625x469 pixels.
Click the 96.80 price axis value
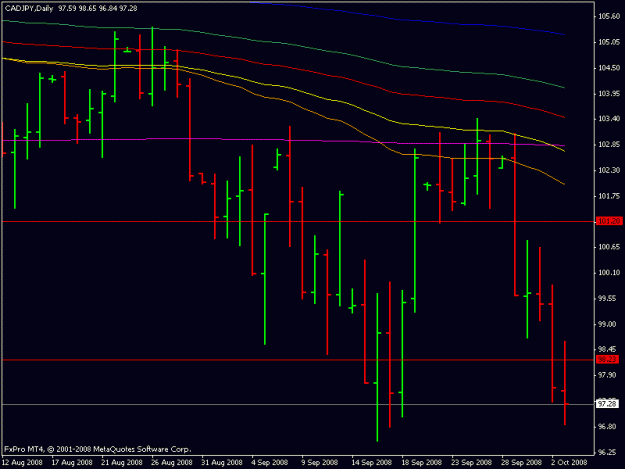pos(609,427)
